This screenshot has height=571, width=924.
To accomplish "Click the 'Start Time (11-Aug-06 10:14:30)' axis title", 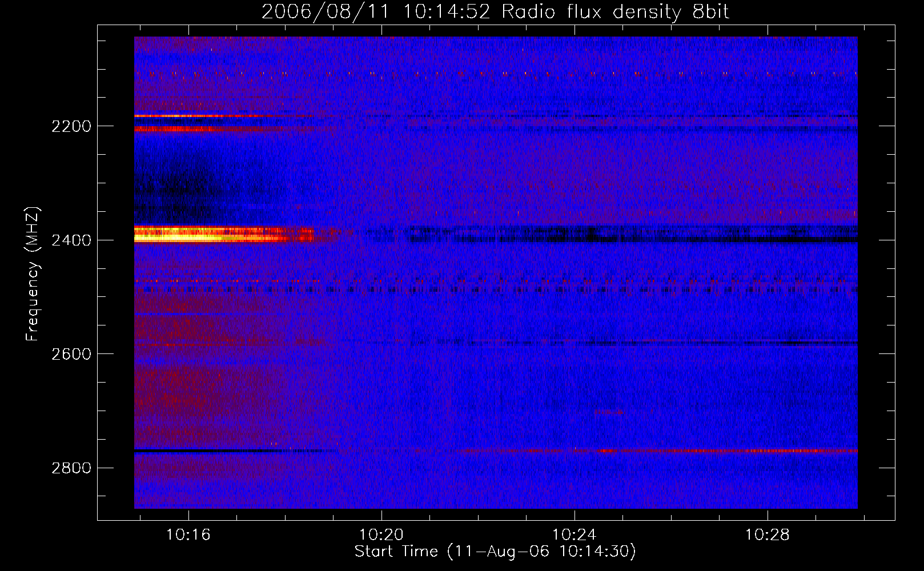I will (x=495, y=552).
